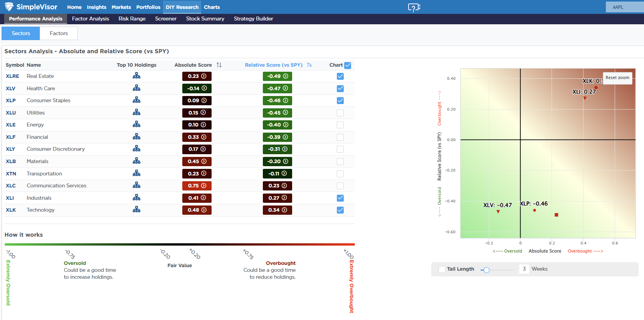
Task: Open the Charts page
Action: [212, 7]
